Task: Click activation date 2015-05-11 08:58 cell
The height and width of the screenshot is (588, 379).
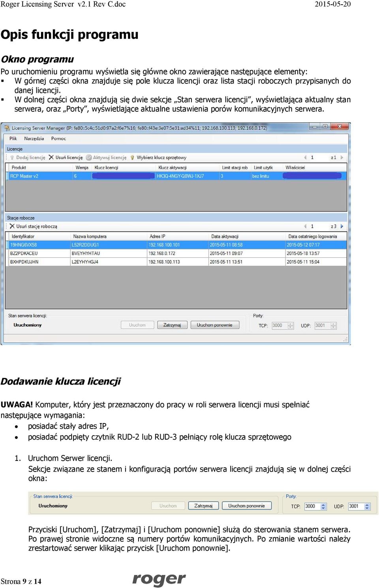Action: tap(247, 245)
